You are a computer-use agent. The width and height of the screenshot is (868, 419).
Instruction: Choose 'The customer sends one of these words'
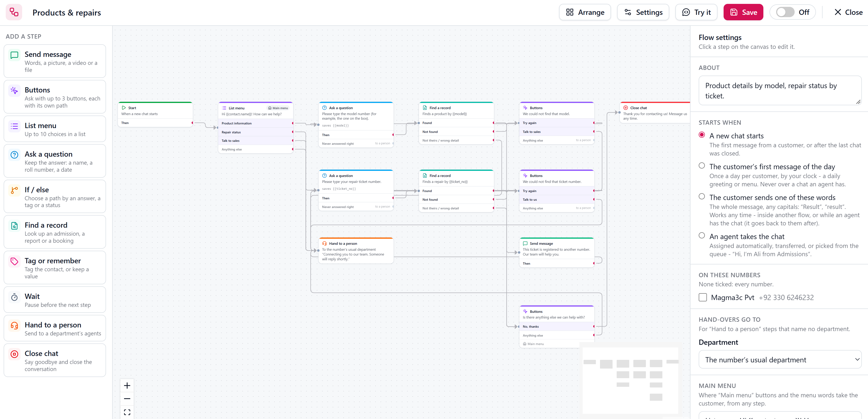tap(702, 196)
